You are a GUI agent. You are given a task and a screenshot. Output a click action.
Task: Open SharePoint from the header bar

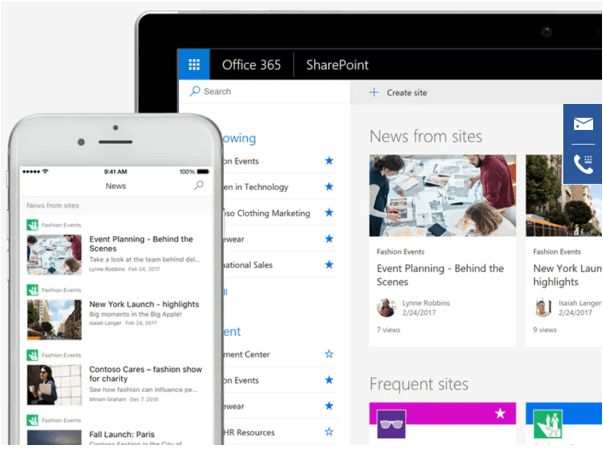(337, 65)
